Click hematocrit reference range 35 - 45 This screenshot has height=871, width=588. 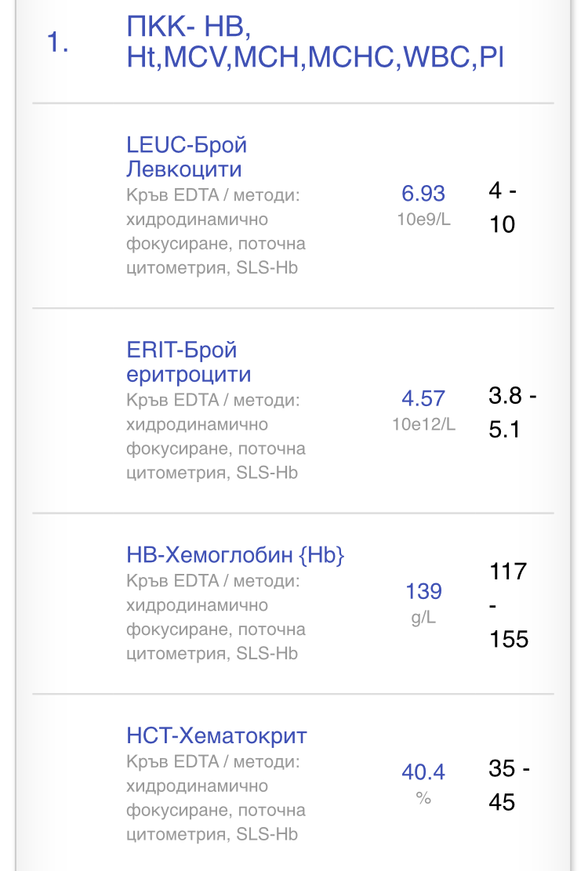(509, 786)
